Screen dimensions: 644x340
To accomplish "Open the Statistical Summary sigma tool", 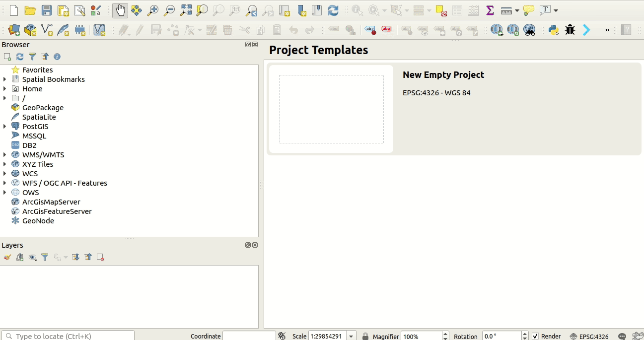I will coord(490,10).
